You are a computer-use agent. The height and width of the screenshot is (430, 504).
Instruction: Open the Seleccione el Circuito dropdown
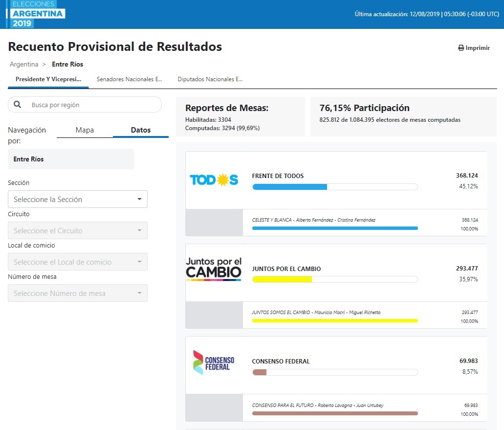tap(78, 230)
